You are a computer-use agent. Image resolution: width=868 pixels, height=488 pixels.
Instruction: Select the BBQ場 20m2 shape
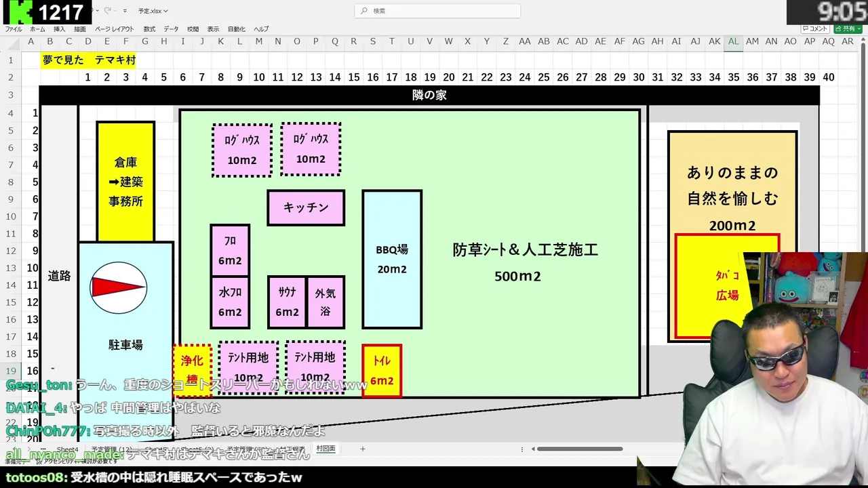coord(392,259)
